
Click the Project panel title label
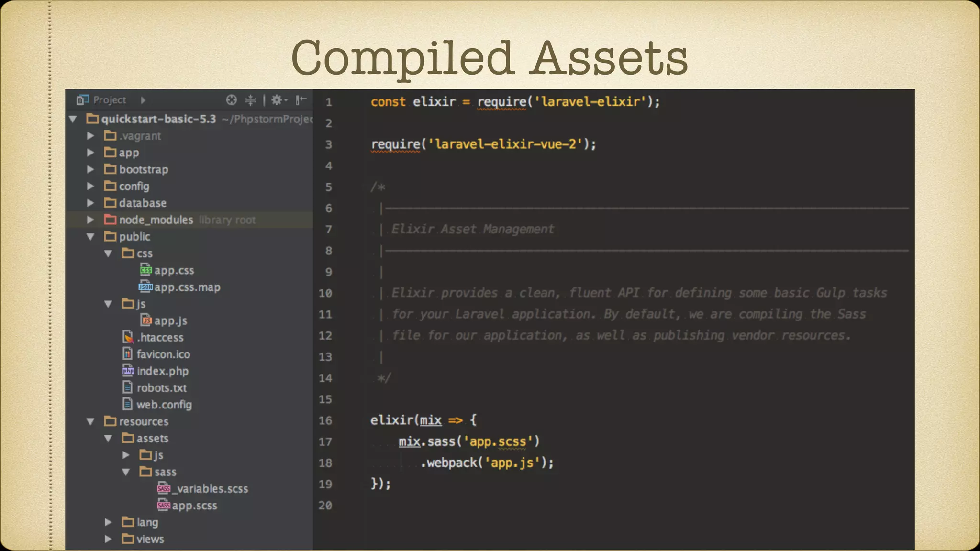click(110, 100)
